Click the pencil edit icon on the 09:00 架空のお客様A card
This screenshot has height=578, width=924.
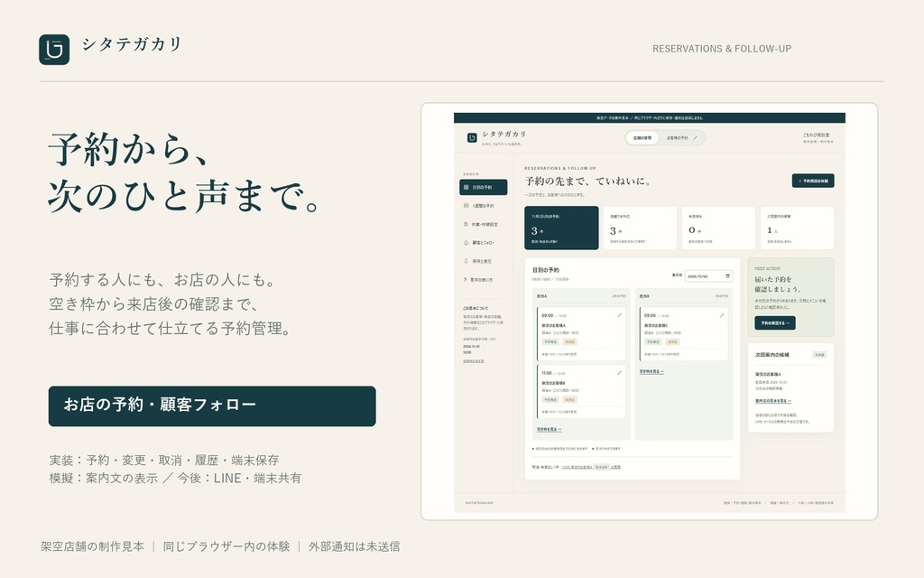619,315
